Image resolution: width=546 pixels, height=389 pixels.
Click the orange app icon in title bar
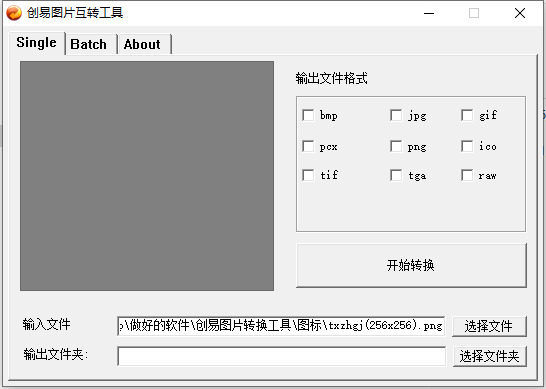(x=14, y=13)
